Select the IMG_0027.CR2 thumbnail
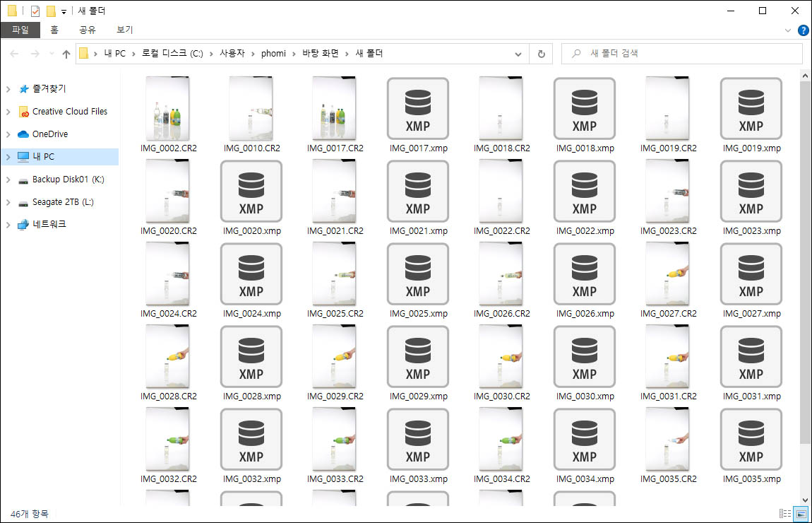The width and height of the screenshot is (812, 523). pos(668,274)
